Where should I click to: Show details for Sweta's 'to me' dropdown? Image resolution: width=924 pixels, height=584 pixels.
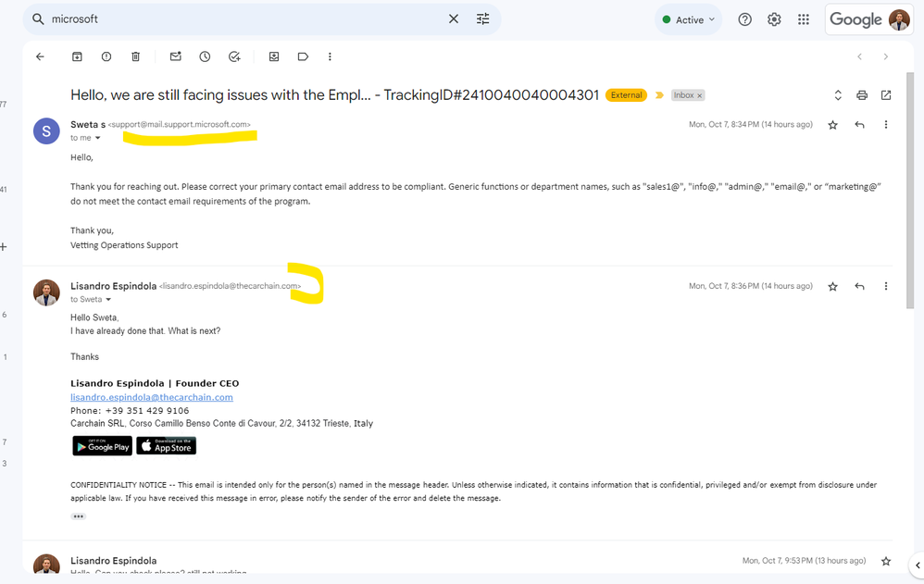(98, 138)
